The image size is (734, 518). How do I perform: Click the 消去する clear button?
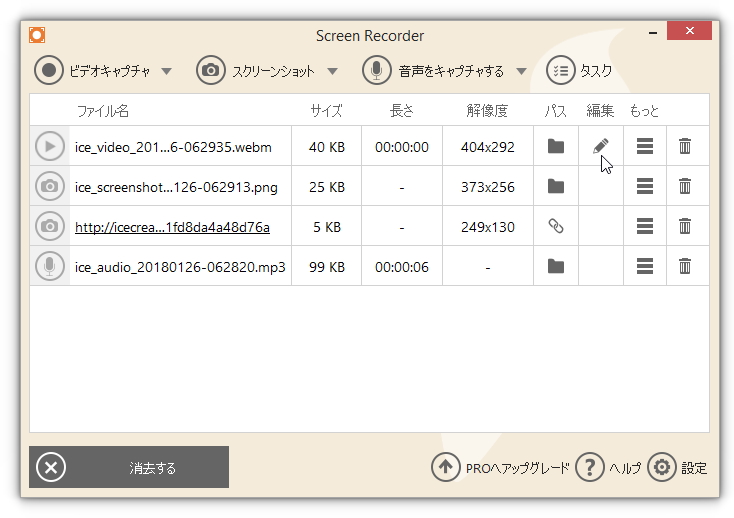pos(129,467)
